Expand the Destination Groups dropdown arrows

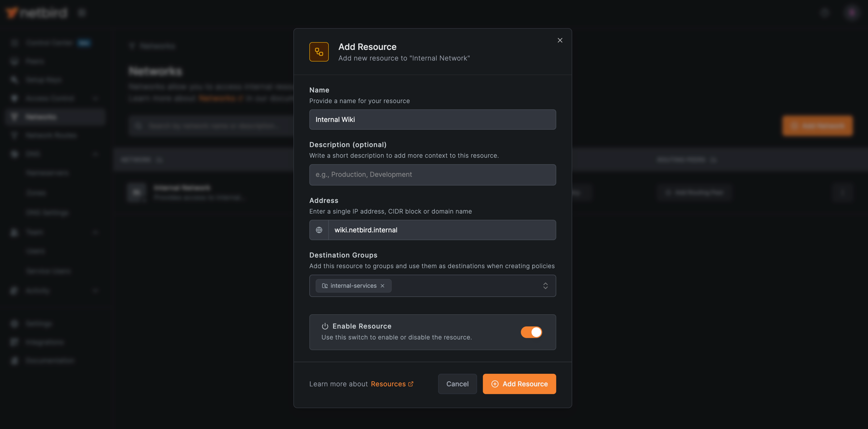(545, 286)
